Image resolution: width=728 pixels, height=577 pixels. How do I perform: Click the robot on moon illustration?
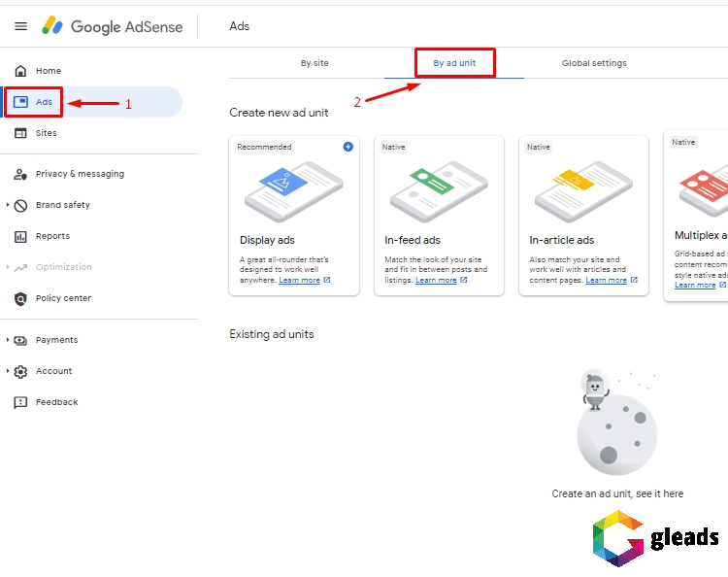click(617, 422)
